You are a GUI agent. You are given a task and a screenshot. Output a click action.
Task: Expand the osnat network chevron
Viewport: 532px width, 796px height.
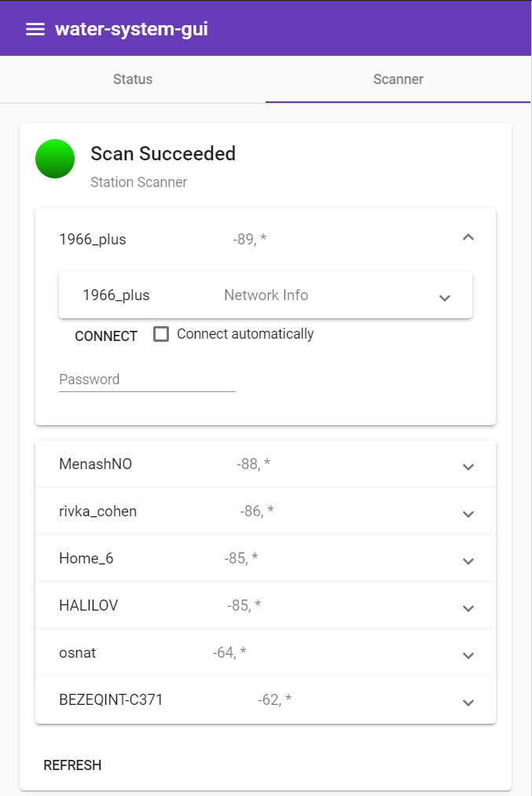click(x=468, y=655)
